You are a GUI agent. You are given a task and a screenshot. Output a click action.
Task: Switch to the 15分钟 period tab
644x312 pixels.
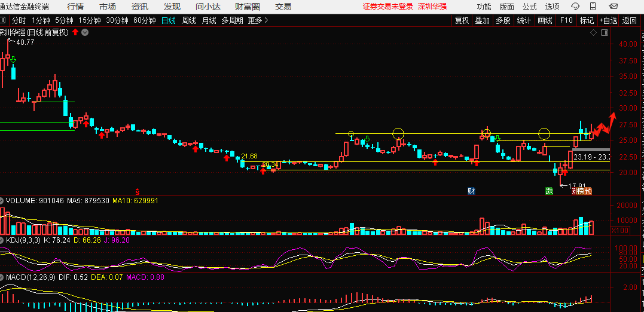(x=90, y=20)
